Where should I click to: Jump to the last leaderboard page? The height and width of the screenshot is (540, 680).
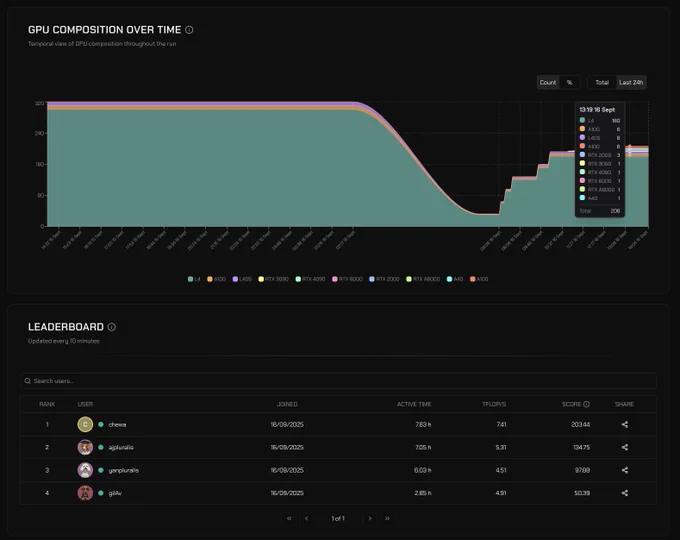pos(387,518)
